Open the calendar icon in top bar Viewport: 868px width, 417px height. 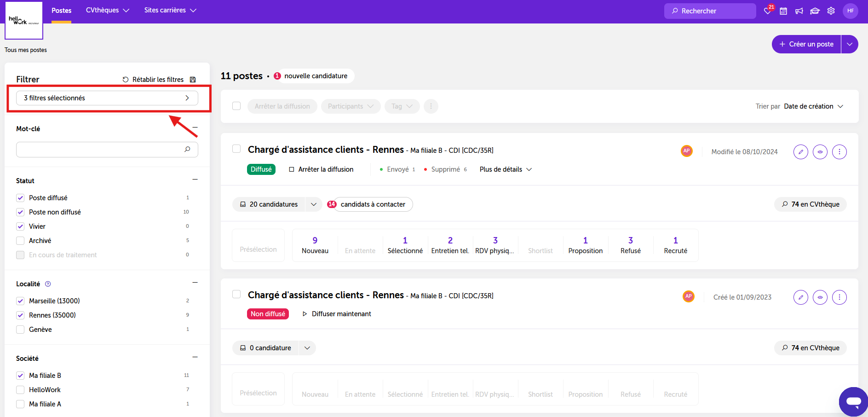click(x=783, y=11)
